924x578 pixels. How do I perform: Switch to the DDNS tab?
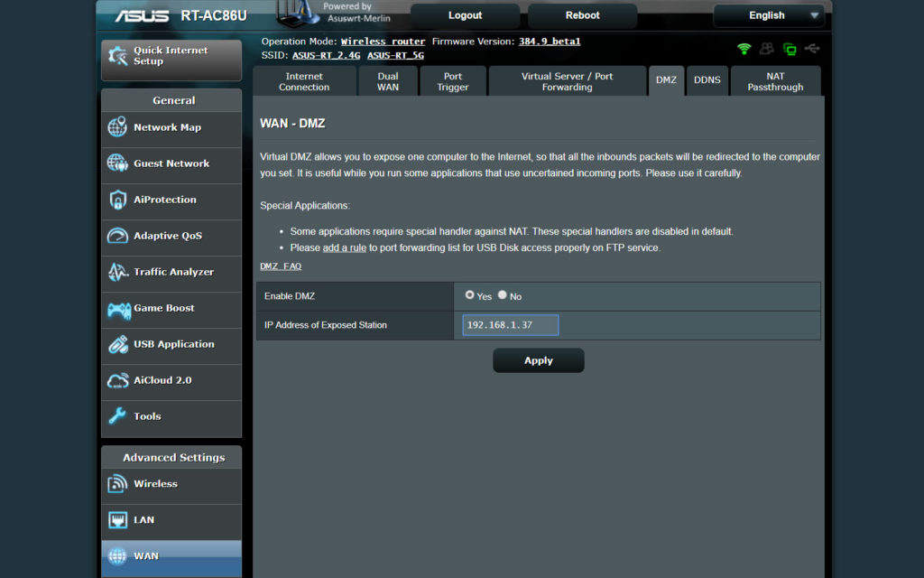707,79
